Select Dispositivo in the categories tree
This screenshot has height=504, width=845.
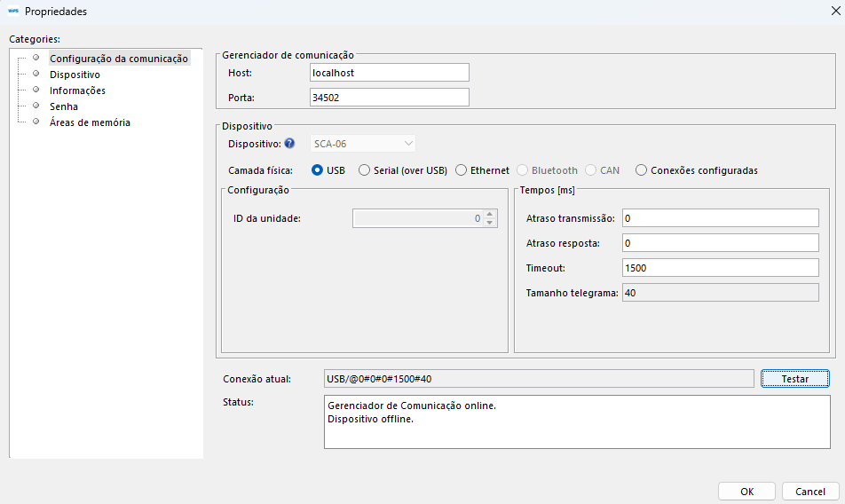75,75
